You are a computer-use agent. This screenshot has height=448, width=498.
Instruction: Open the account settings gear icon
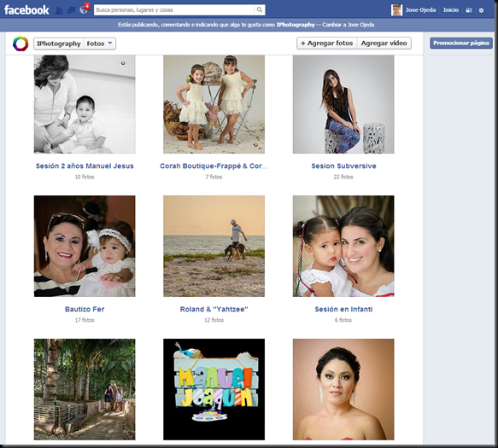[x=481, y=10]
